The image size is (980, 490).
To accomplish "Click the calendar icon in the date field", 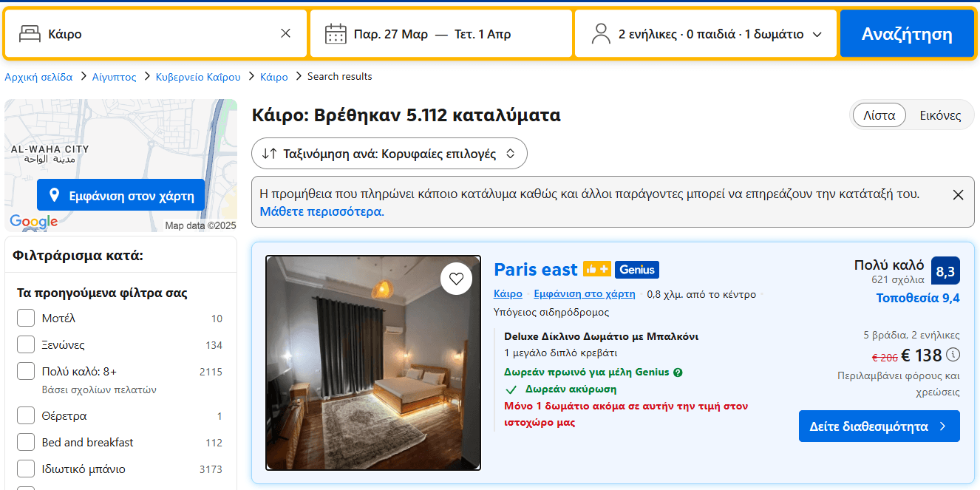I will (x=336, y=34).
